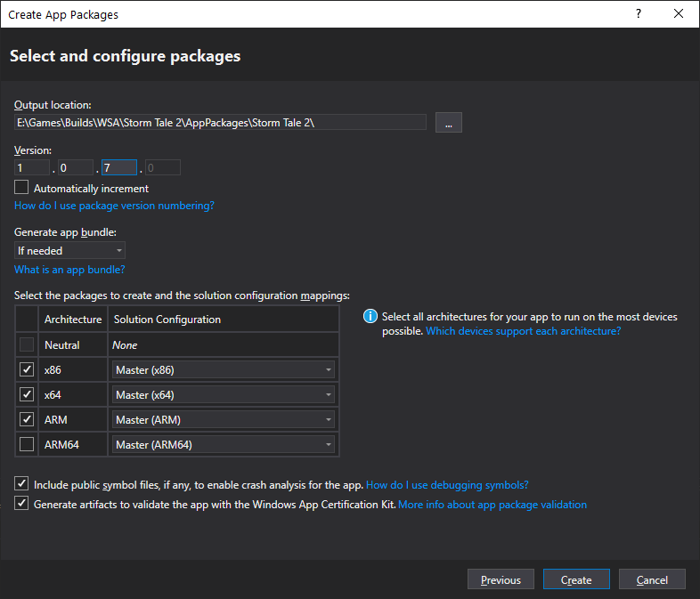Click the 'x64' architecture label cell
Image resolution: width=700 pixels, height=599 pixels.
tap(73, 394)
